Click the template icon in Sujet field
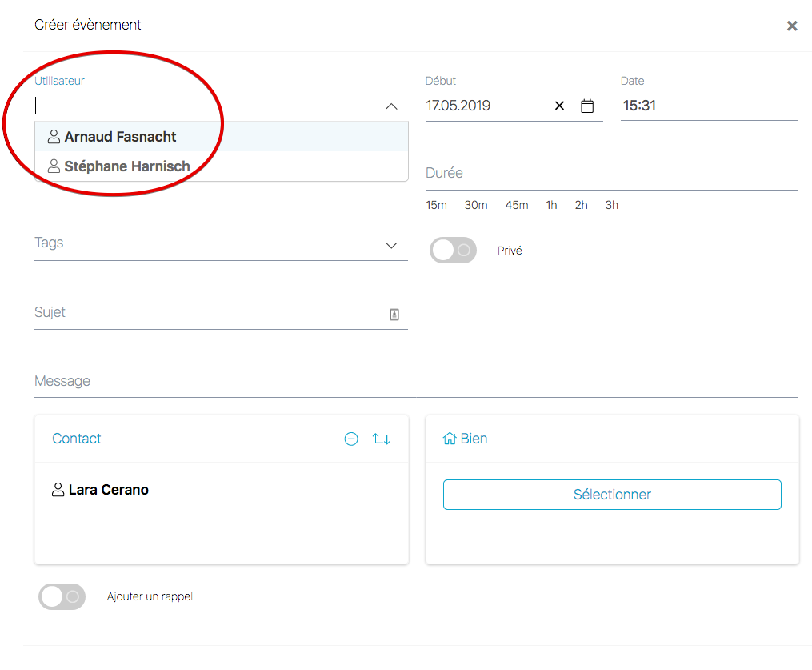This screenshot has width=812, height=670. coord(394,315)
